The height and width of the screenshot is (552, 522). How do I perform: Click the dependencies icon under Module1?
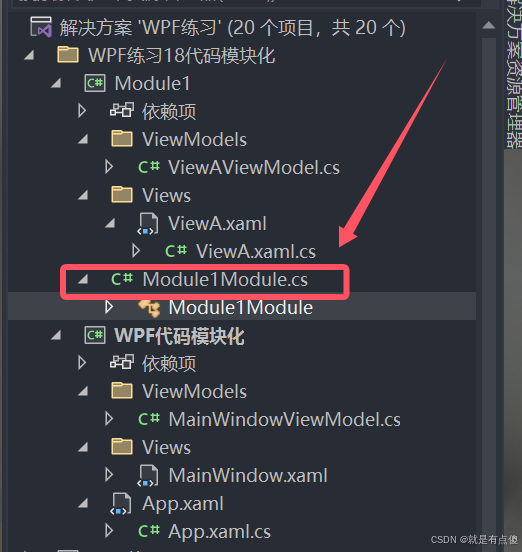coord(122,110)
